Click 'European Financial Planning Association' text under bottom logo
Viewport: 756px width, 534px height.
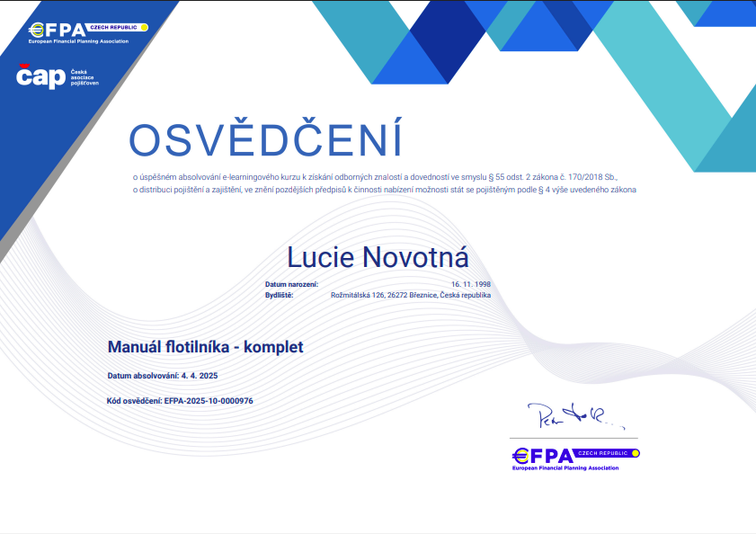[x=565, y=467]
